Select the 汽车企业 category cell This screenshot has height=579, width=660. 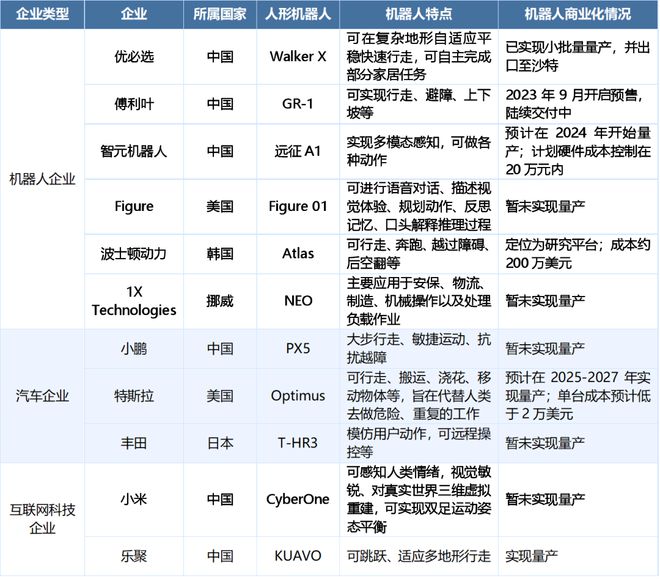(42, 396)
